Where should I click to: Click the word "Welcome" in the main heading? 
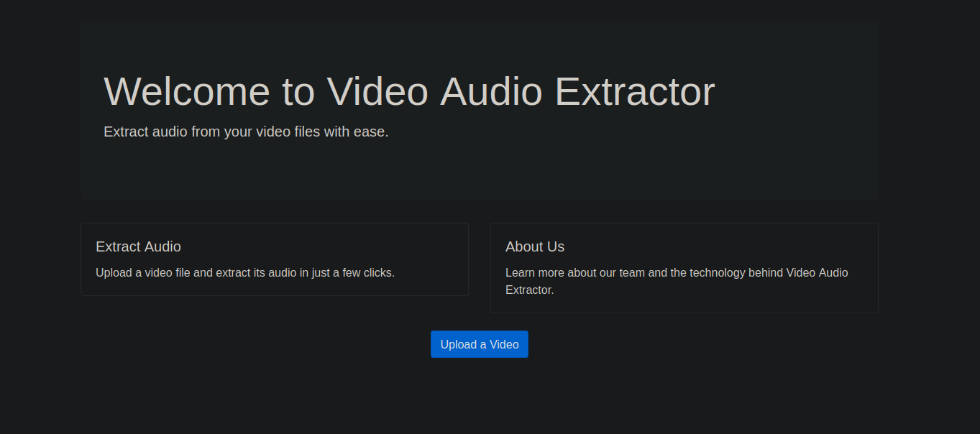coord(187,91)
